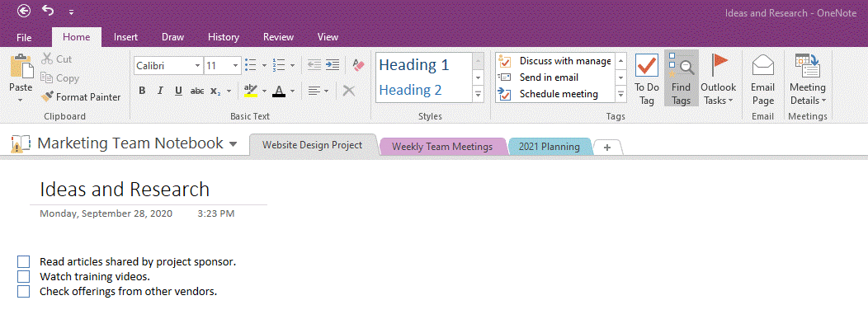Toggle italic formatting
868x319 pixels.
pyautogui.click(x=161, y=91)
